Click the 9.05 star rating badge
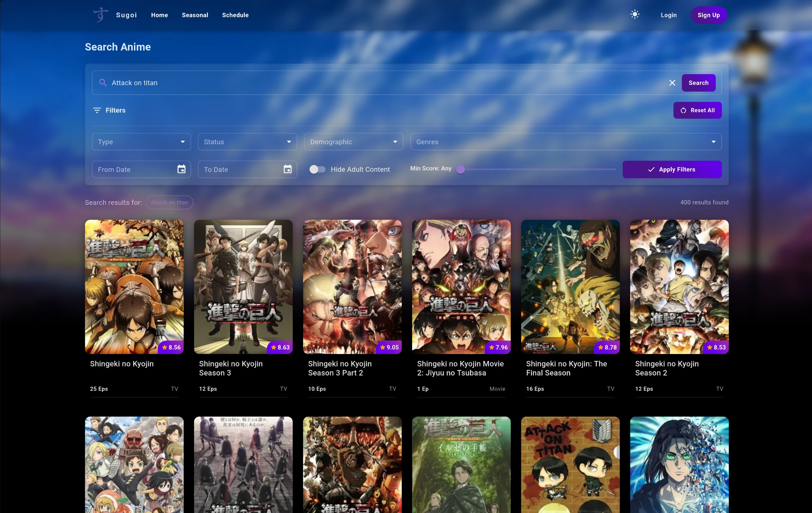 pyautogui.click(x=389, y=347)
